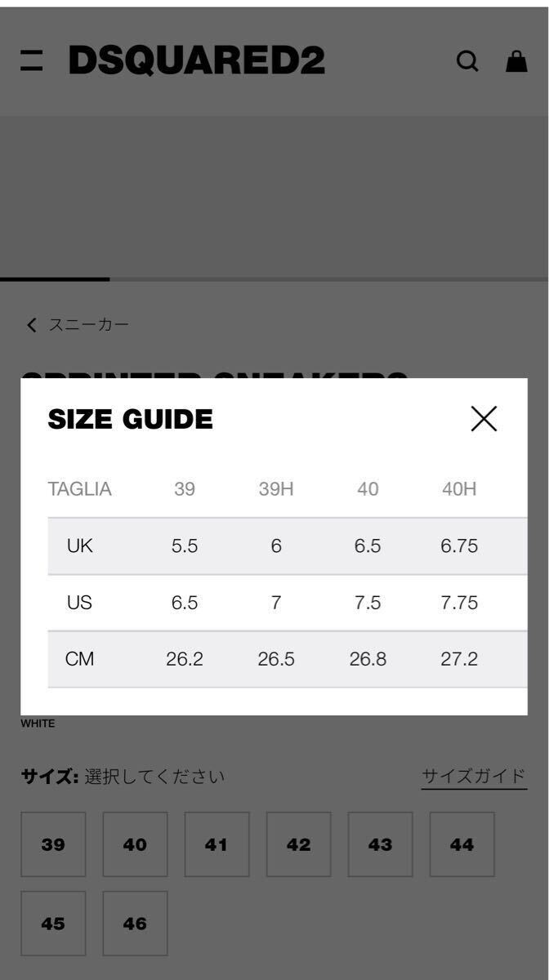Click the back chevron arrow
Image resolution: width=549 pixels, height=980 pixels.
(x=32, y=325)
